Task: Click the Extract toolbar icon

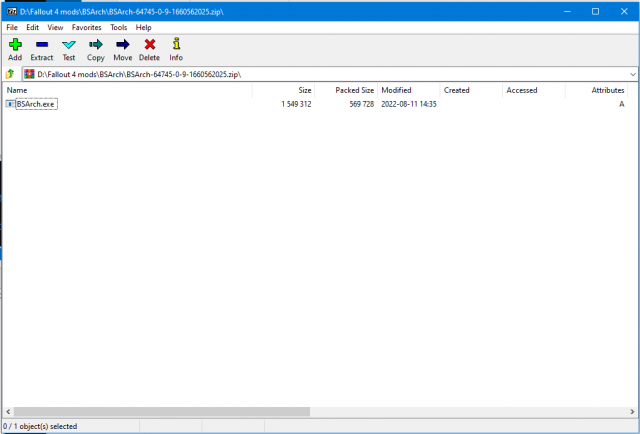Action: click(x=42, y=49)
